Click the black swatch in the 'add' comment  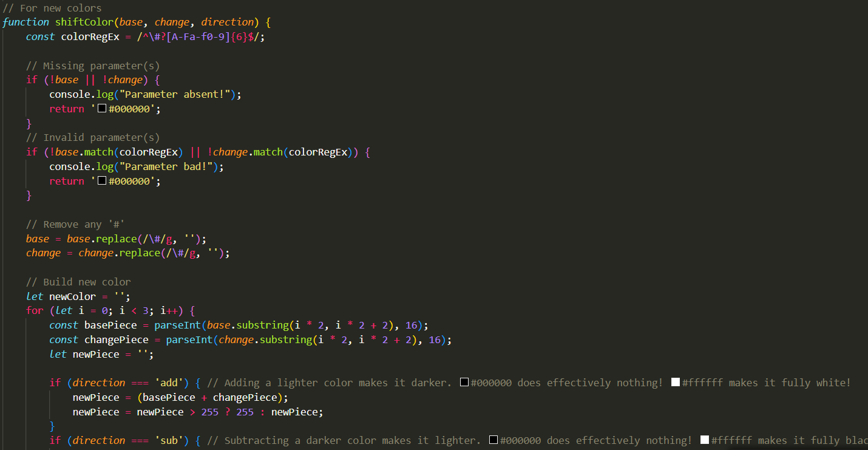click(x=464, y=382)
